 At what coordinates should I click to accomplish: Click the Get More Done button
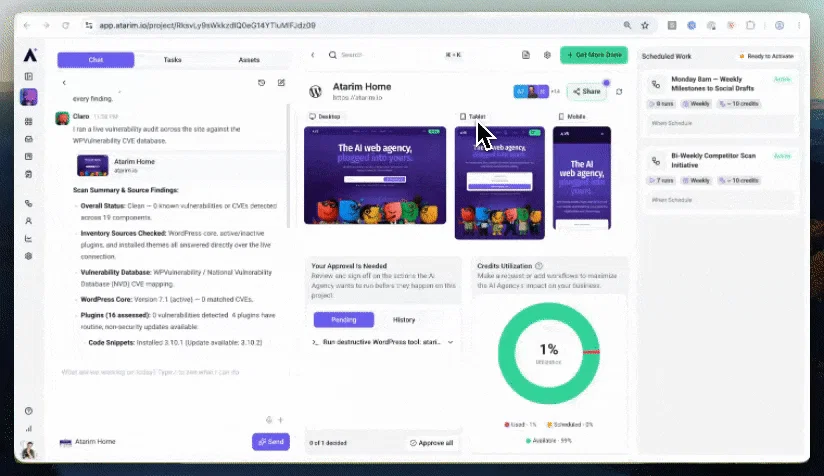point(594,55)
